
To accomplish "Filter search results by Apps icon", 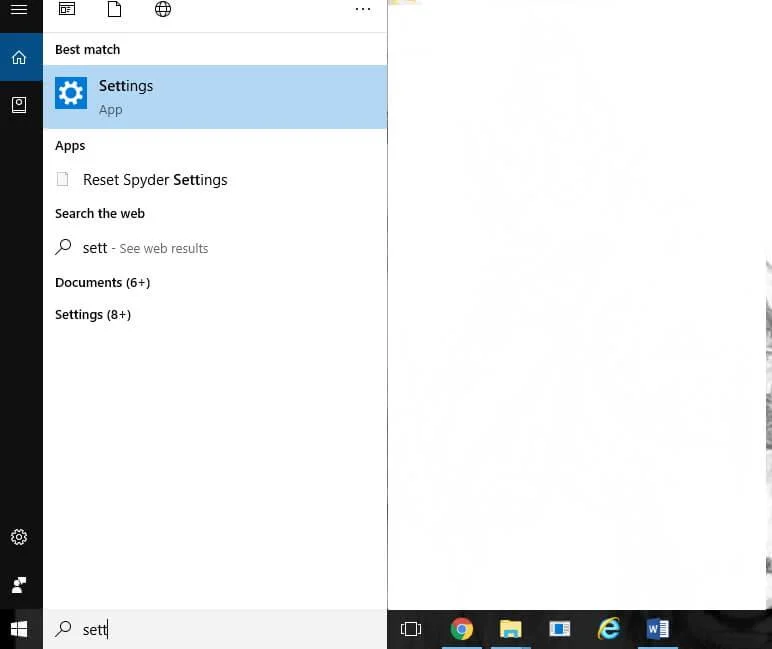I will pyautogui.click(x=67, y=9).
